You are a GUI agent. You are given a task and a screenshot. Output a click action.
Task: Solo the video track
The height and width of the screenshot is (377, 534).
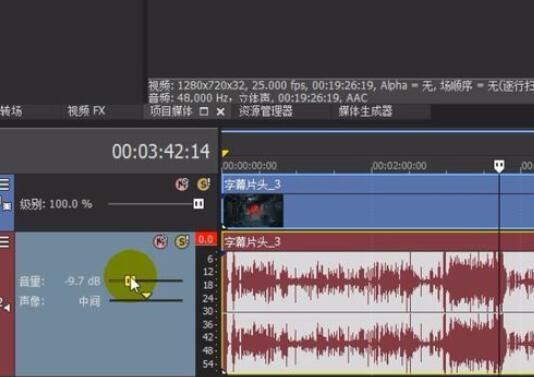tap(204, 184)
